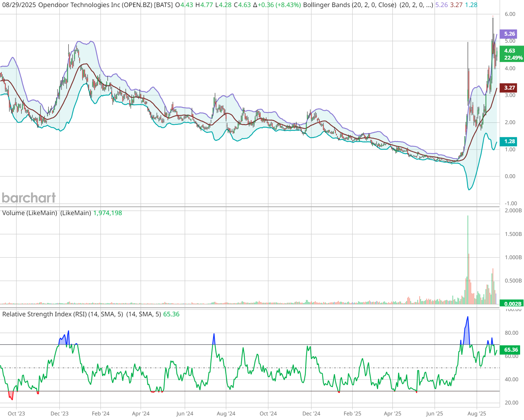Click the truncated (20, 2, 0, ...) parameters
Screen dimensions: 524x420
coord(416,5)
